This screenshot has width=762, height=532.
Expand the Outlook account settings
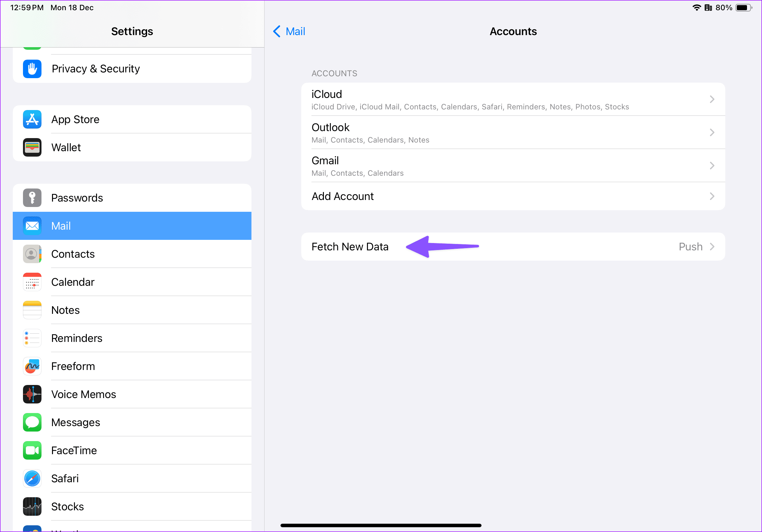pyautogui.click(x=513, y=132)
